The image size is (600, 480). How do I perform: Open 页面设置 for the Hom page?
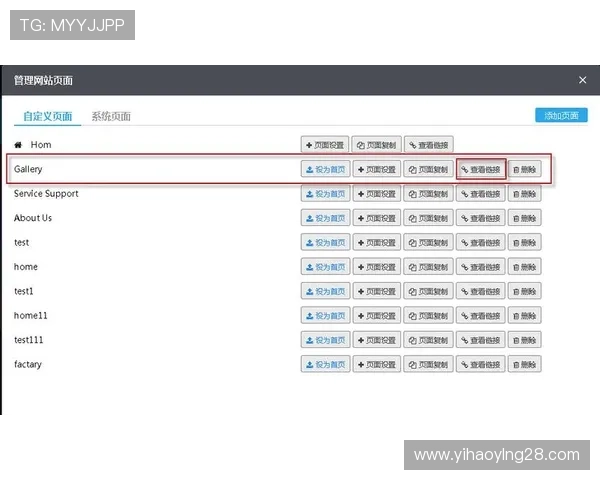325,145
